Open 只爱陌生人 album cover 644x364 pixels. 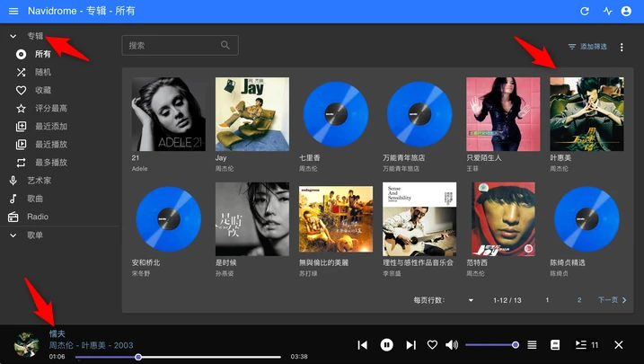[x=503, y=114]
